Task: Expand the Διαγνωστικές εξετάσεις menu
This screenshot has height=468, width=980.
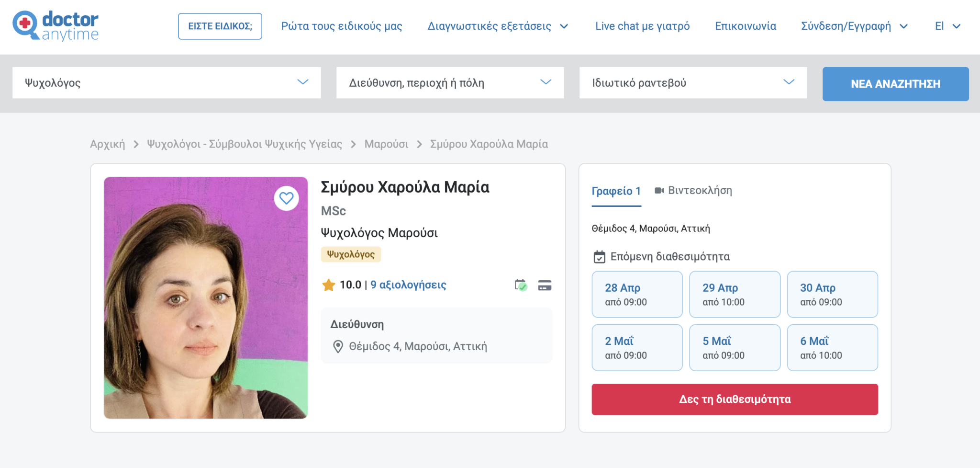Action: [x=498, y=26]
